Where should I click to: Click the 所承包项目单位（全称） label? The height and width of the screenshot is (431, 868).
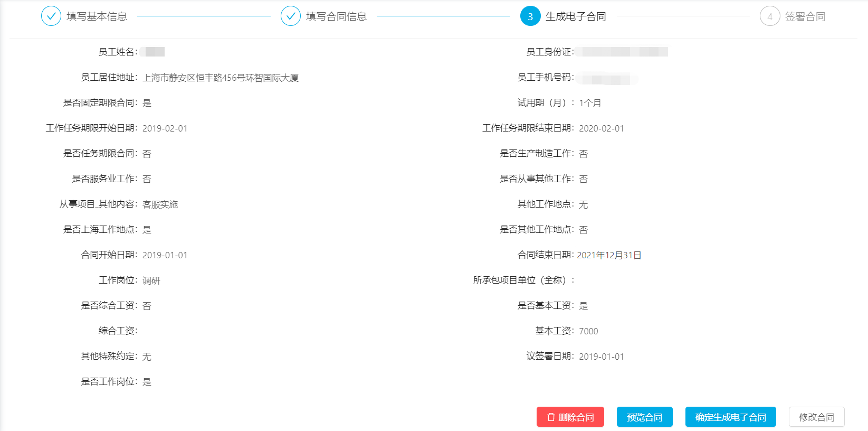click(x=524, y=280)
